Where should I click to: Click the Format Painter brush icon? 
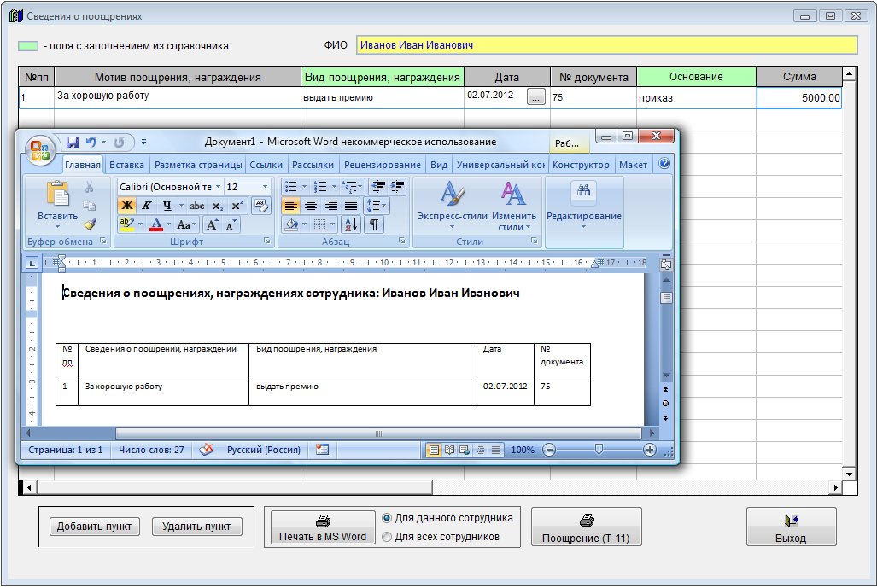(x=90, y=224)
